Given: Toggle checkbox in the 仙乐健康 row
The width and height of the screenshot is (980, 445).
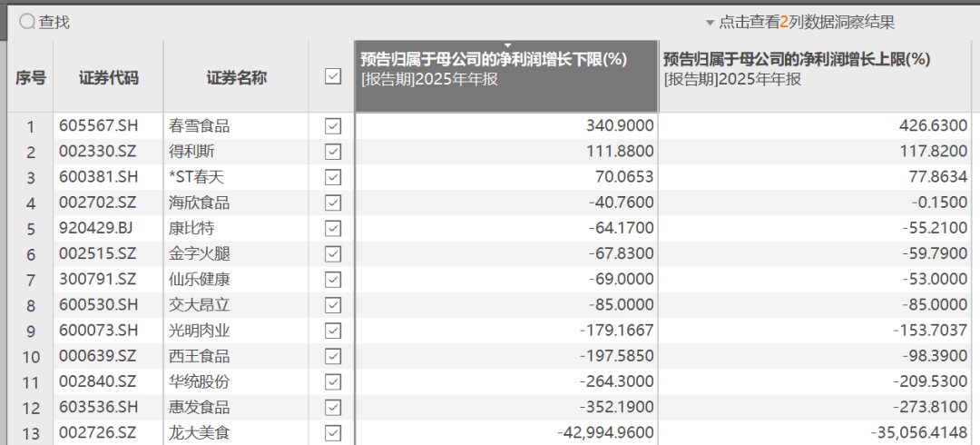Looking at the screenshot, I should (332, 279).
